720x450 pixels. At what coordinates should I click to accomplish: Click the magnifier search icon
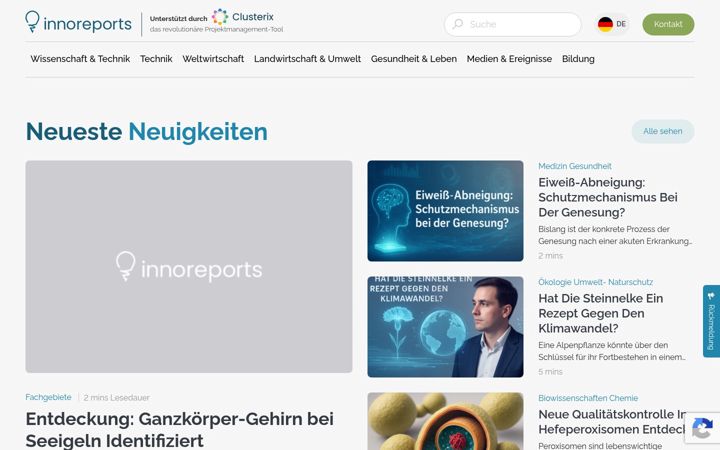point(457,24)
